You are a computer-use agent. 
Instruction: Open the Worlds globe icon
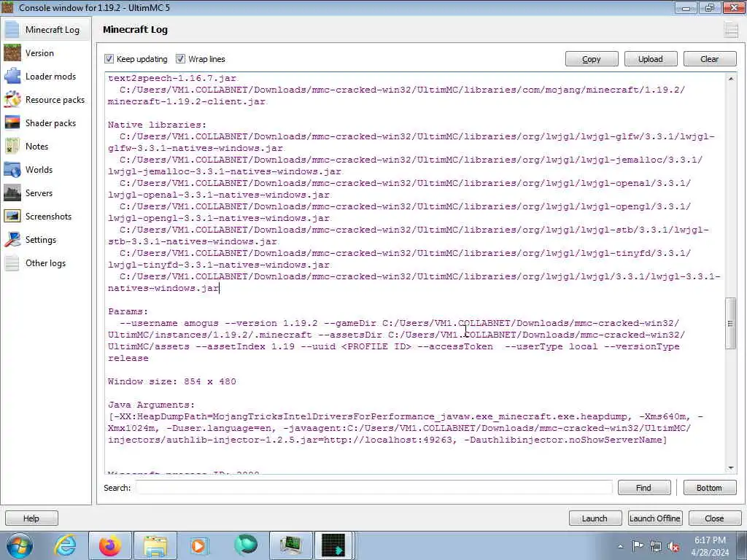pyautogui.click(x=12, y=169)
